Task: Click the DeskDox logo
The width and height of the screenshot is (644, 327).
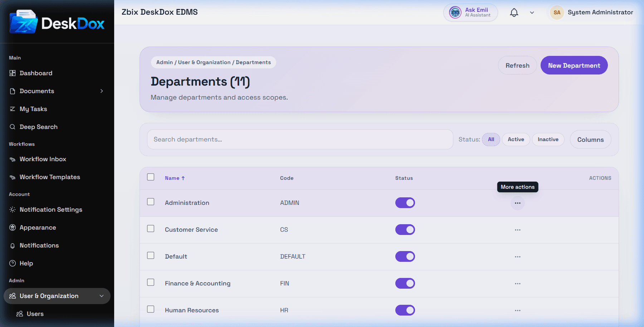Action: [57, 22]
